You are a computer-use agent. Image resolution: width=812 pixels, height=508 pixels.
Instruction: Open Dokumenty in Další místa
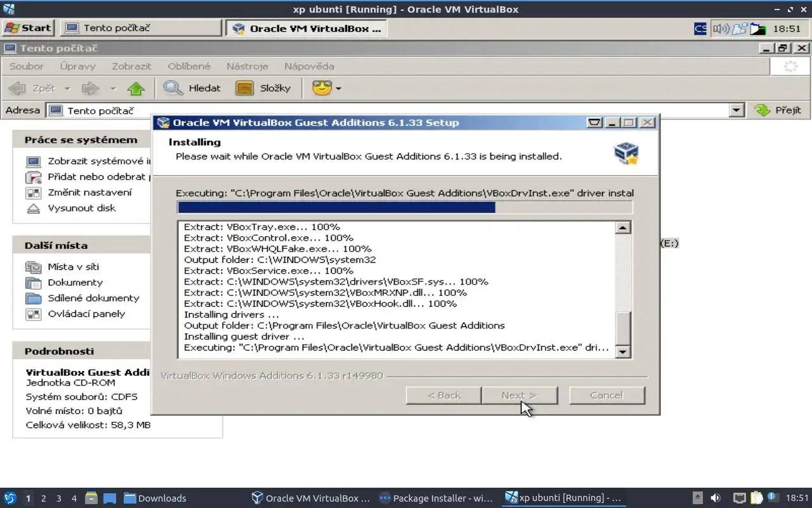(64, 283)
